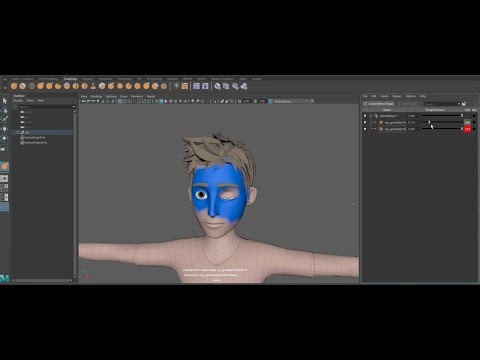This screenshot has height=360, width=480.
Task: Select the Smooth sculpt tool
Action: pyautogui.click(x=23, y=86)
